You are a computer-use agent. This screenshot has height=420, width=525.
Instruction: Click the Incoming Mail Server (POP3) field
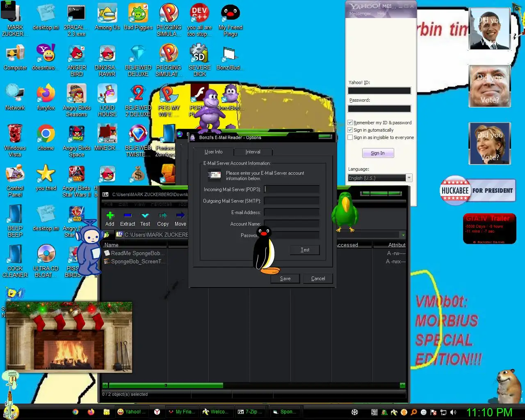point(292,189)
